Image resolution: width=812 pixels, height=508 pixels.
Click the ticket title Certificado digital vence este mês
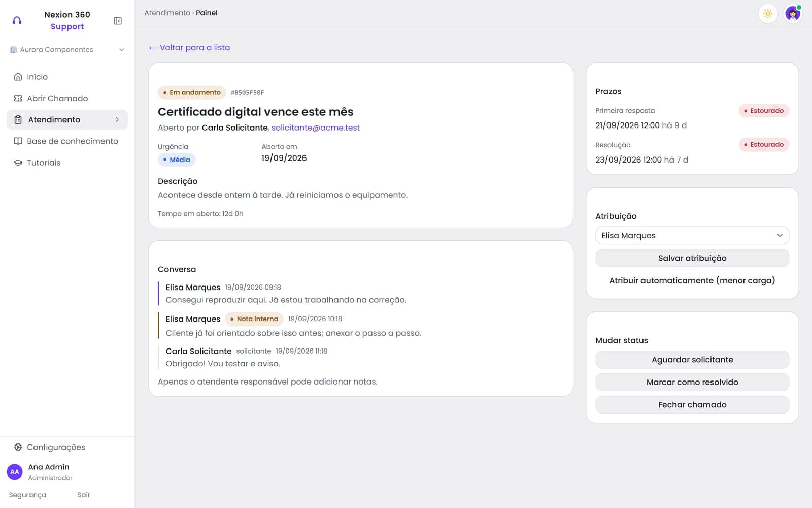[256, 112]
